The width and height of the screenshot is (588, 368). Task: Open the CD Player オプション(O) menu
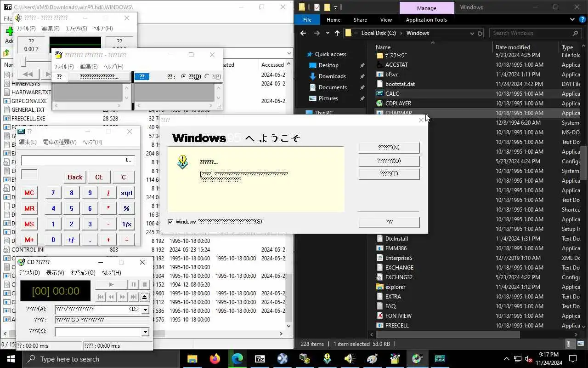point(83,273)
